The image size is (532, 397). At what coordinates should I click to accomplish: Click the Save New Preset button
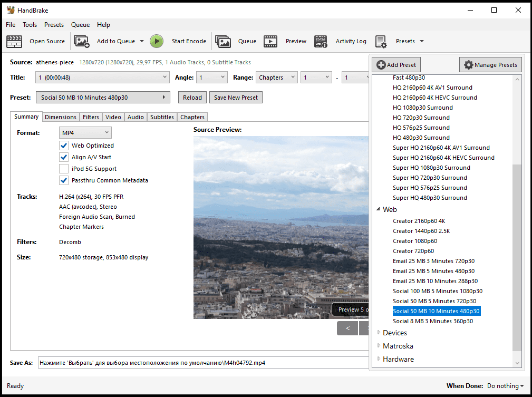[236, 98]
